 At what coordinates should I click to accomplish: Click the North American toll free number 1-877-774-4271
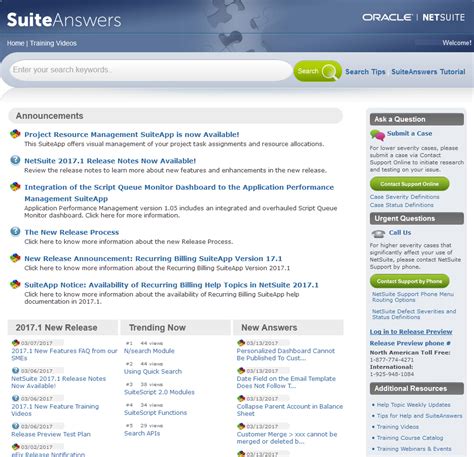pos(392,360)
